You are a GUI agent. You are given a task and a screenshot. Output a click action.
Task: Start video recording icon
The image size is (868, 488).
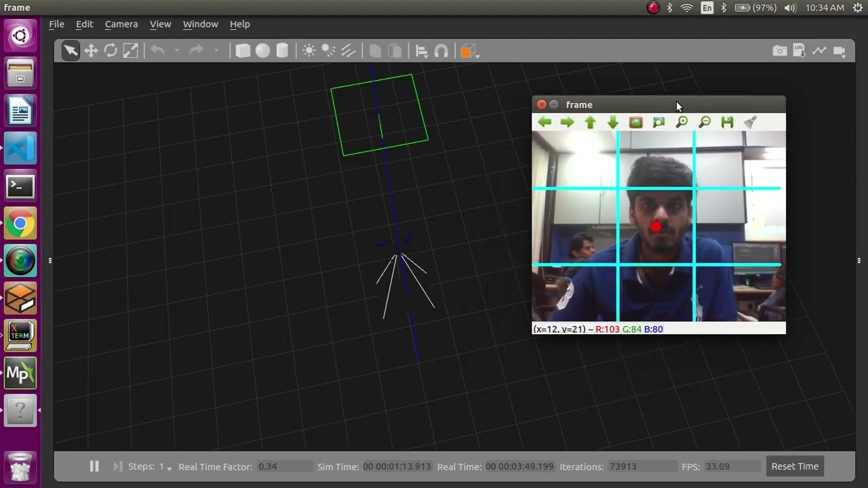840,51
